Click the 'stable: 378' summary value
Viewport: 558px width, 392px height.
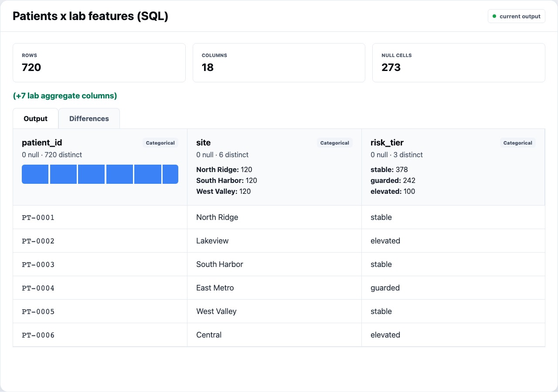pyautogui.click(x=389, y=169)
